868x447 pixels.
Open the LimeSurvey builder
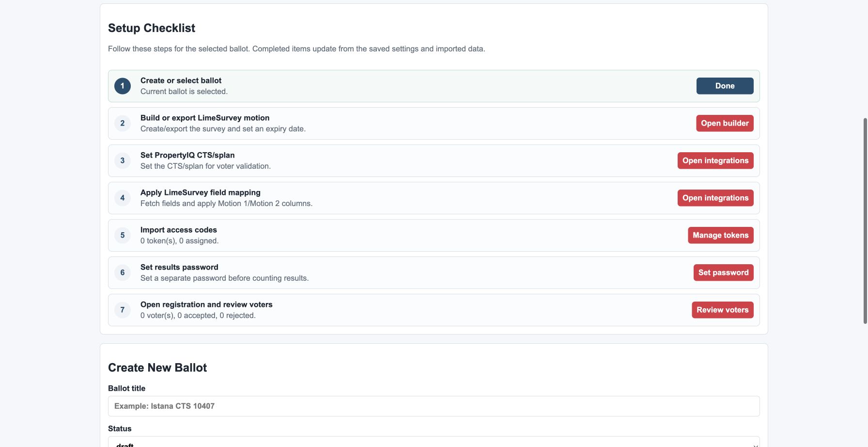(x=725, y=123)
